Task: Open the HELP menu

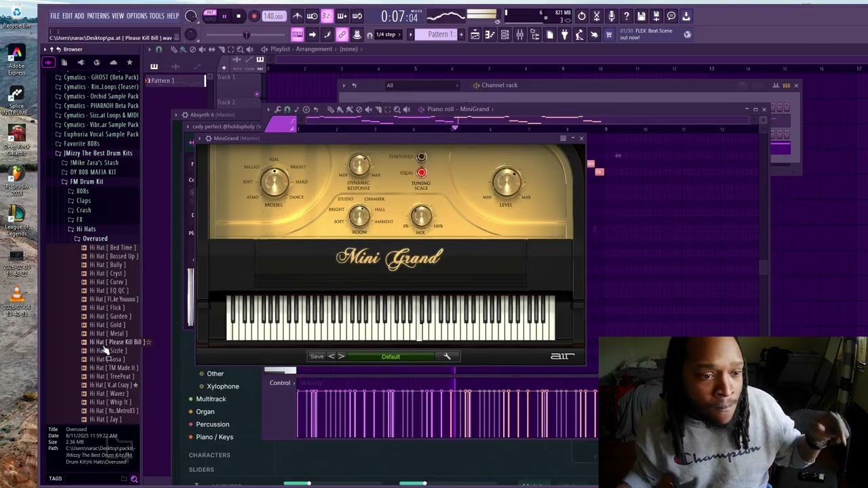Action: [173, 16]
